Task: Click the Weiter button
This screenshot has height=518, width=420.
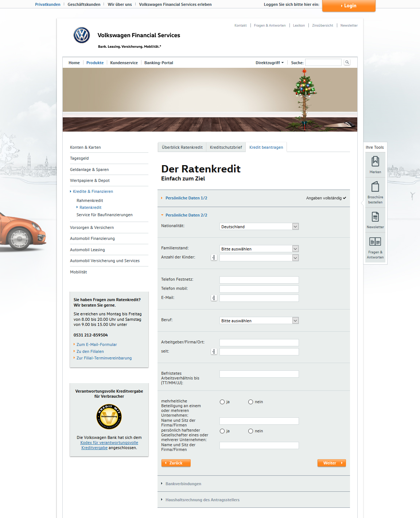Action: coord(332,463)
